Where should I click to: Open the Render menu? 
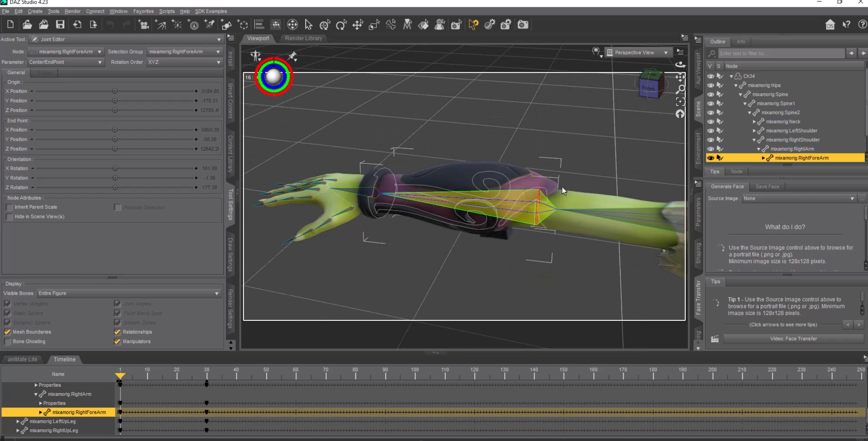point(73,11)
